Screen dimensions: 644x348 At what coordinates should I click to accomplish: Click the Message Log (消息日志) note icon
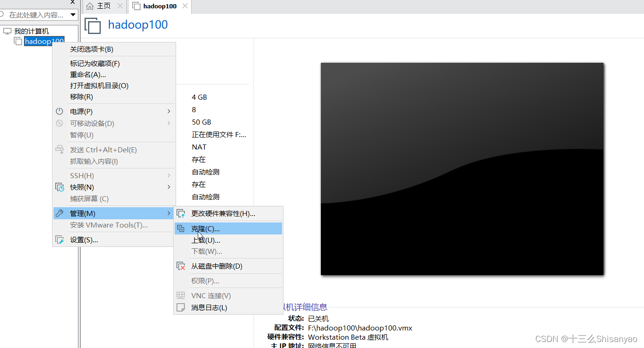181,307
